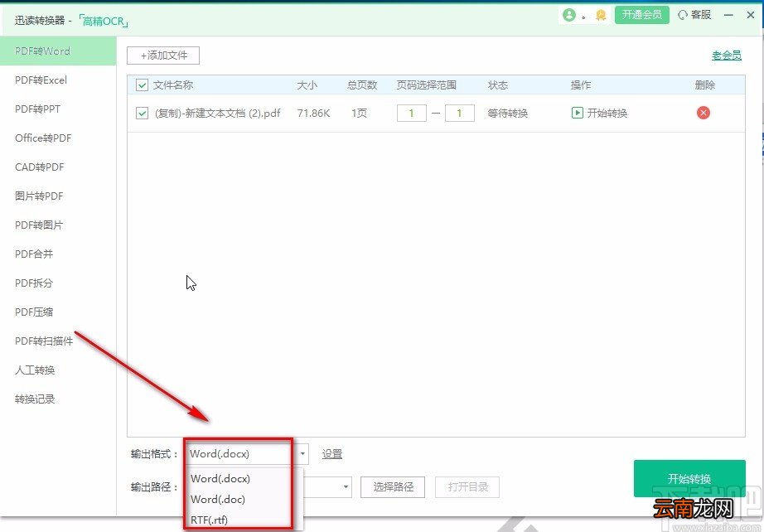This screenshot has width=764, height=532.
Task: Click the 操作 column header
Action: point(581,85)
